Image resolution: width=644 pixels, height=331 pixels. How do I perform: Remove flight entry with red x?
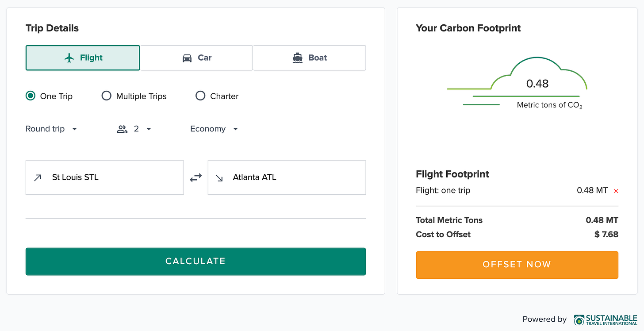(616, 191)
